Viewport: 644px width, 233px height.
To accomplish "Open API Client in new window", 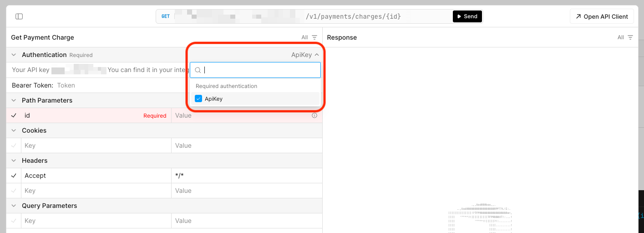I will (x=601, y=16).
